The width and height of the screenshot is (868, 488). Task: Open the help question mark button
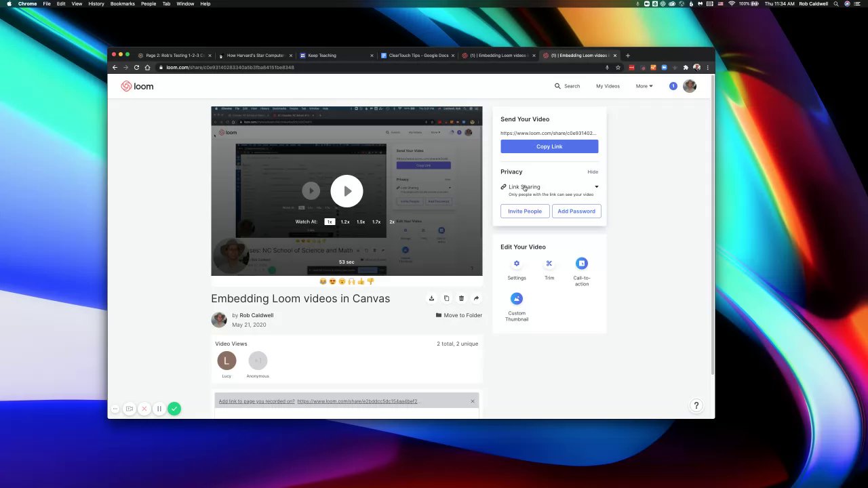coord(696,405)
